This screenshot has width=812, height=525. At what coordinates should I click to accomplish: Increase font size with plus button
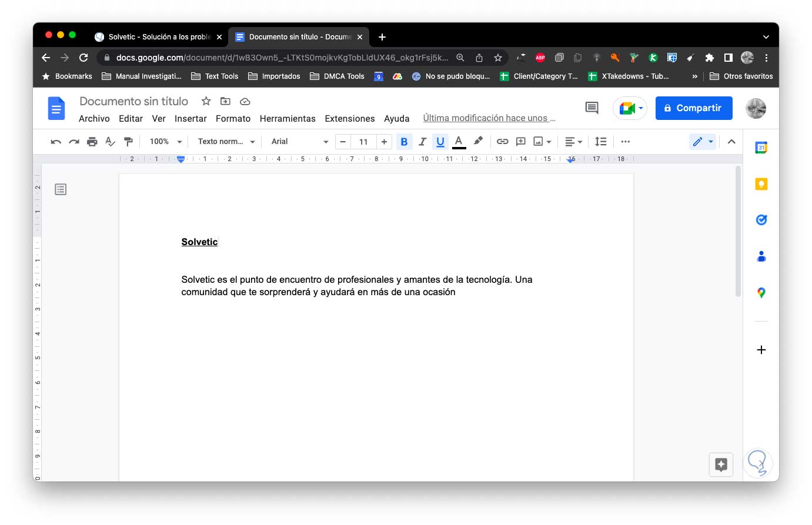click(x=384, y=142)
